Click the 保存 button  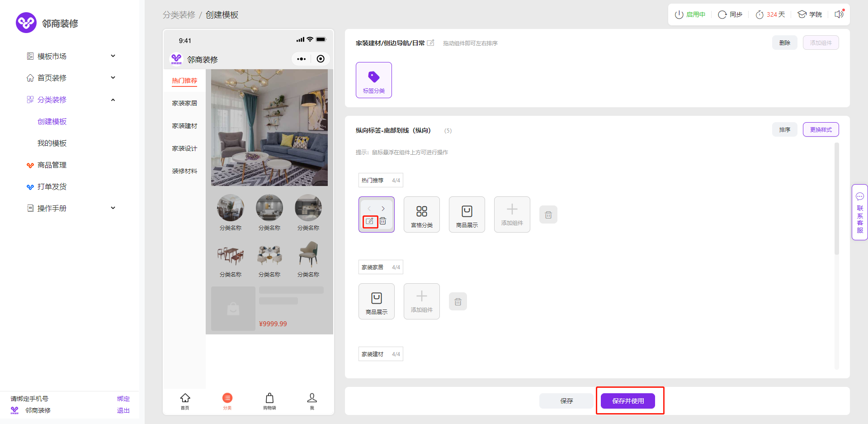(x=566, y=401)
